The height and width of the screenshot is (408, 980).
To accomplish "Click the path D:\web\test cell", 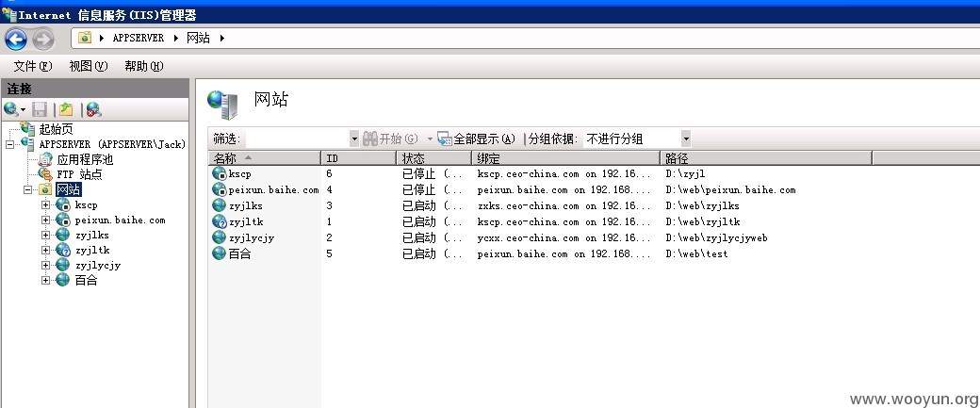I will [x=697, y=253].
